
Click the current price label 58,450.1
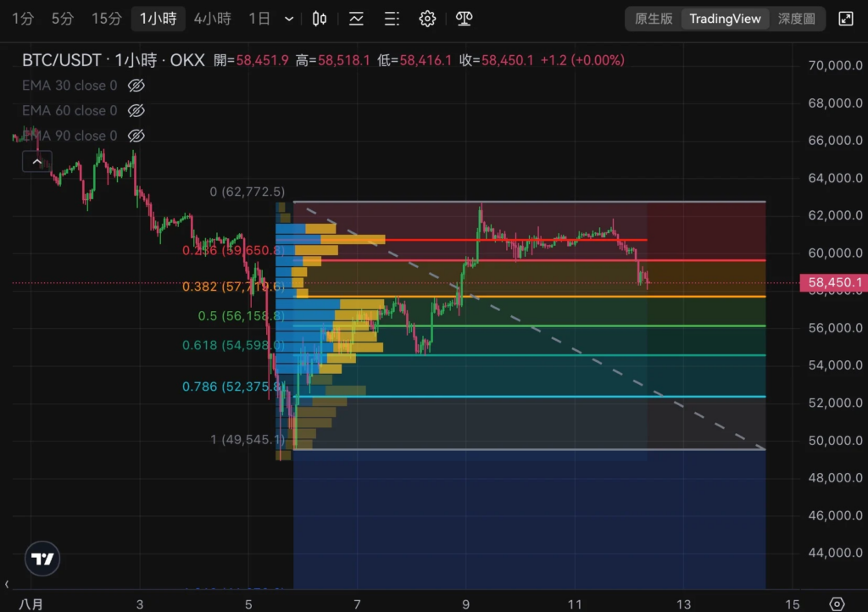coord(834,283)
